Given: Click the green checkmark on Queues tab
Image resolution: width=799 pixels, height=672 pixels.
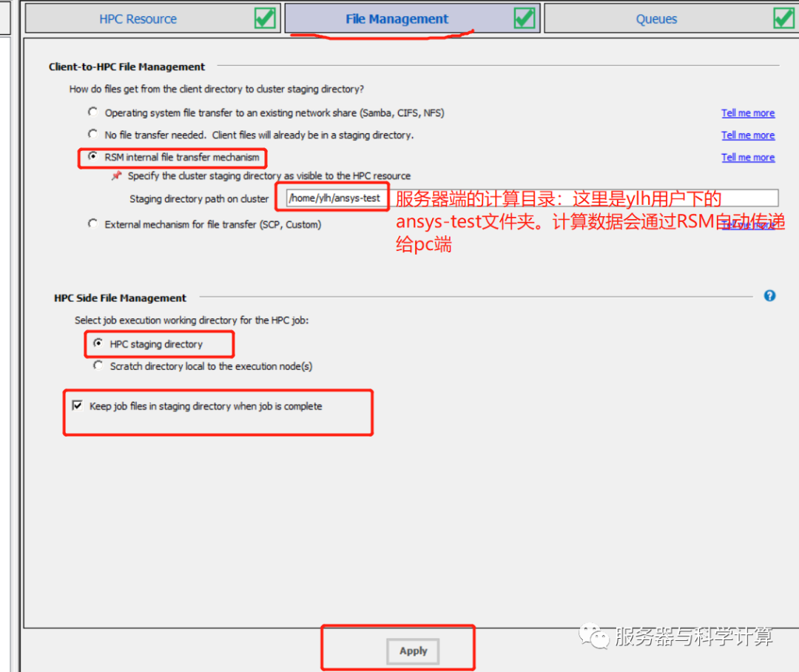Looking at the screenshot, I should (783, 19).
